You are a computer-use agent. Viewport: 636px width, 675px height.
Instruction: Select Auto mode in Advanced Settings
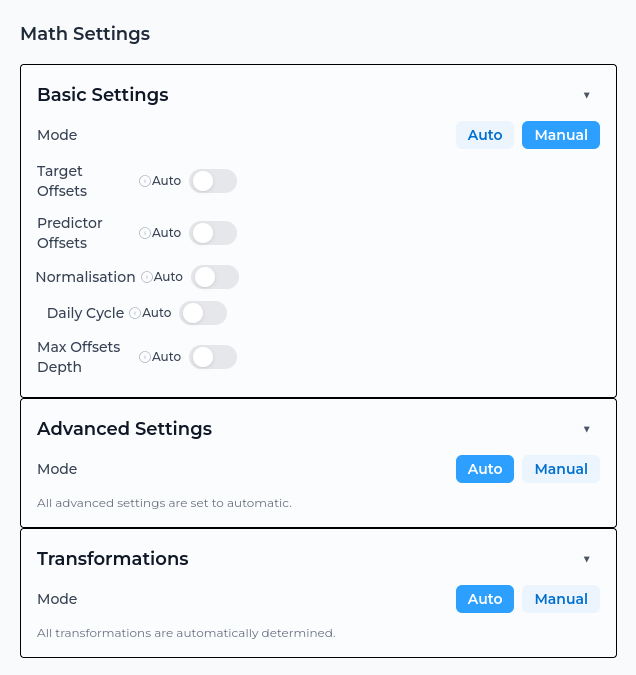tap(485, 469)
